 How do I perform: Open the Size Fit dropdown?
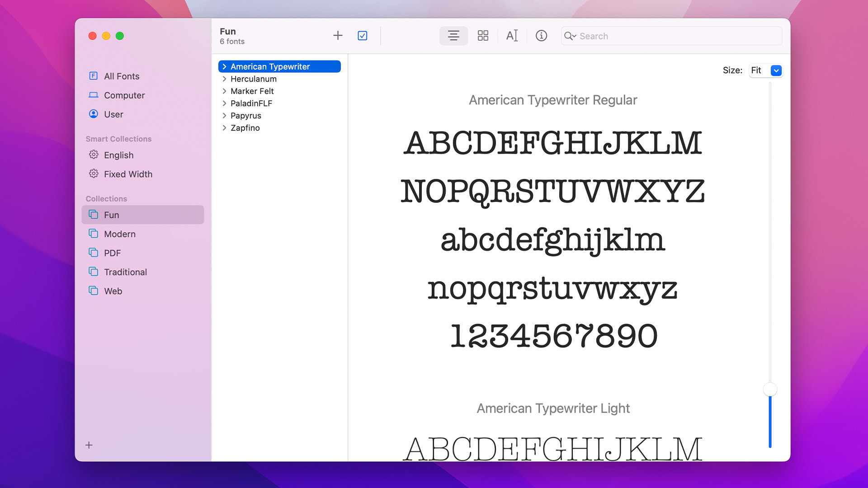click(x=776, y=70)
